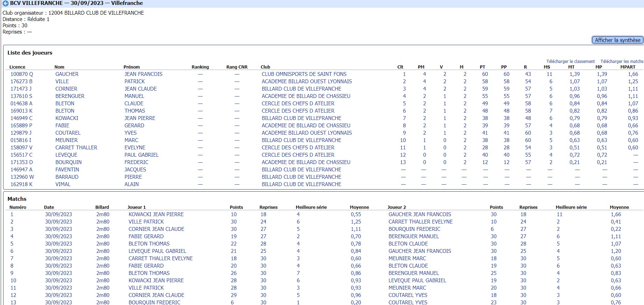
Task: Select match 1 KOWACKI JEAN PIERRE
Action: coord(156,214)
